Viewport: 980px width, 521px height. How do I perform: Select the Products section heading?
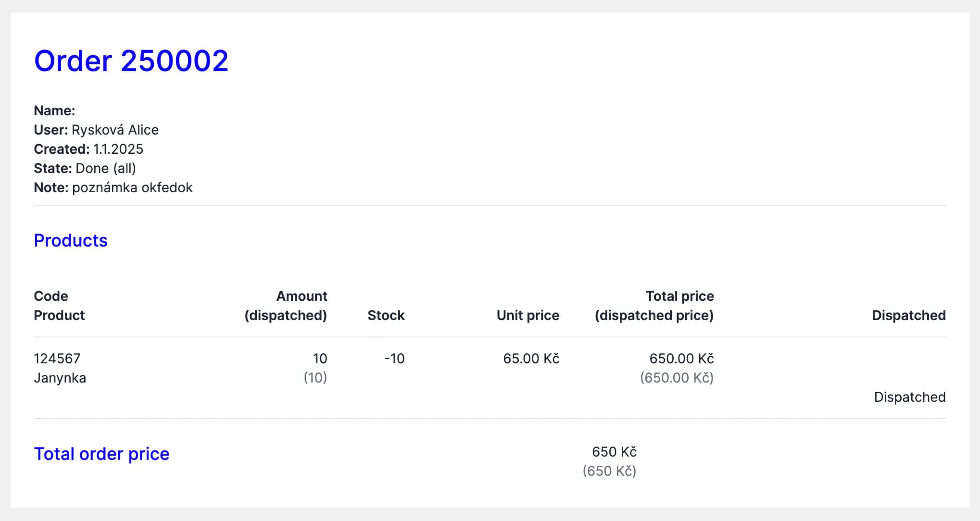click(71, 240)
